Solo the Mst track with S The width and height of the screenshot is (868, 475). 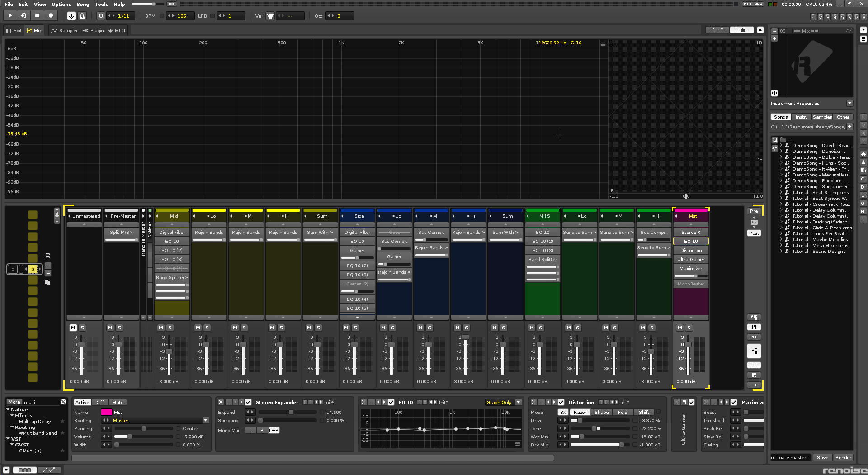coord(689,328)
